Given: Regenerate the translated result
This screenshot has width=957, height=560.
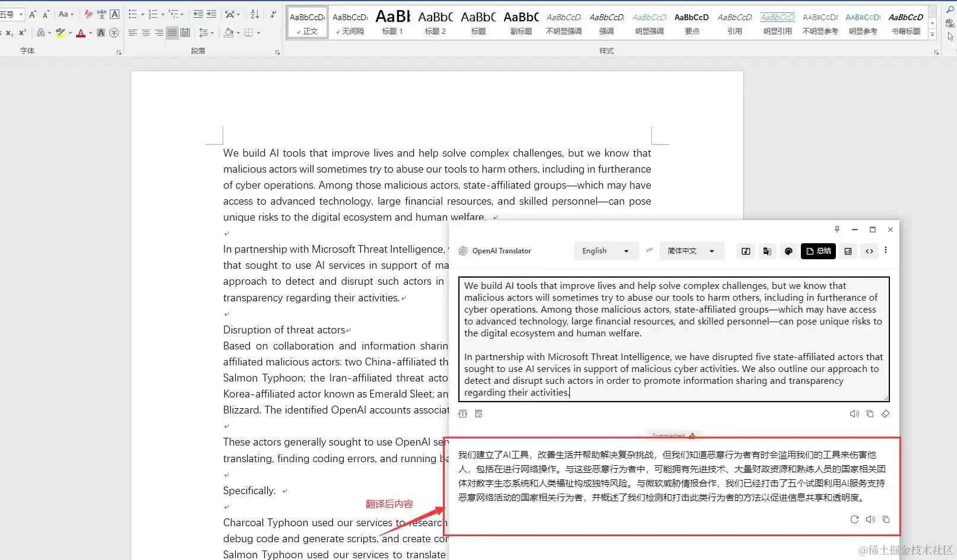Looking at the screenshot, I should (x=854, y=520).
